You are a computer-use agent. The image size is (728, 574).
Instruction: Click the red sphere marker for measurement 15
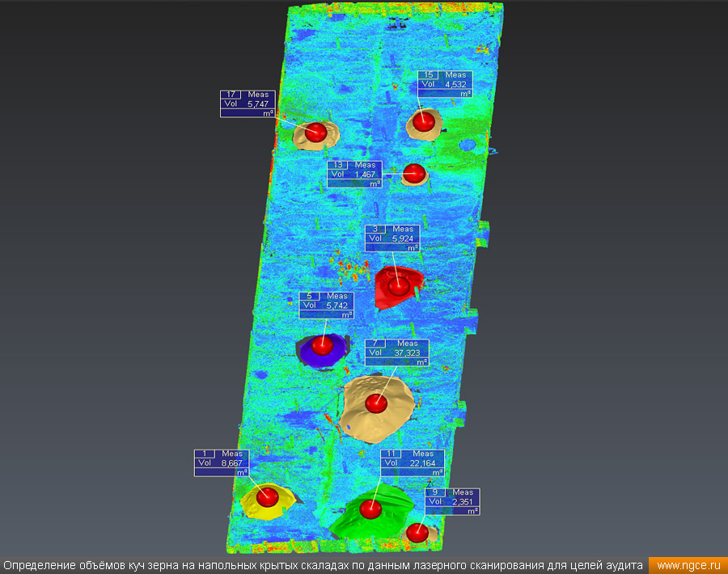click(x=421, y=122)
